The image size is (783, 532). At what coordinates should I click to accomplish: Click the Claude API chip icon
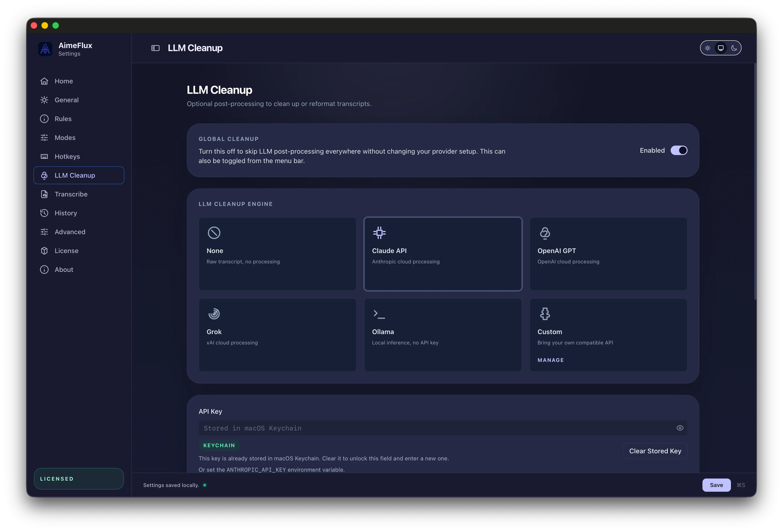(x=379, y=233)
